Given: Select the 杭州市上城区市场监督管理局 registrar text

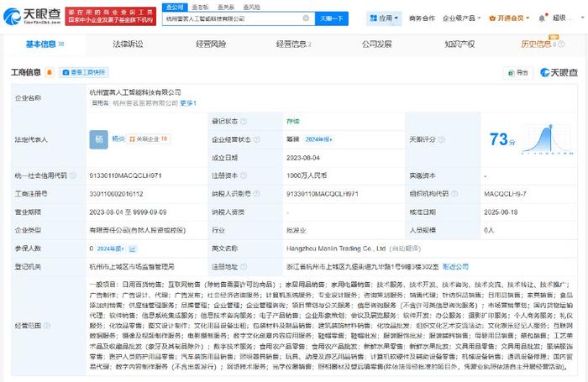Looking at the screenshot, I should tap(132, 267).
